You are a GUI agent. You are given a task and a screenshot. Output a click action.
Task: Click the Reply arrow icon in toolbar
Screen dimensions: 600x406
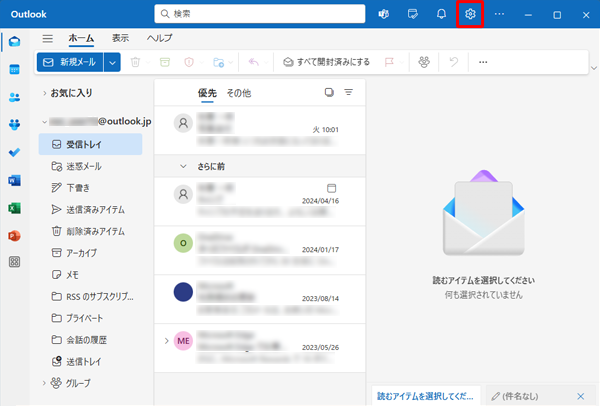click(254, 62)
